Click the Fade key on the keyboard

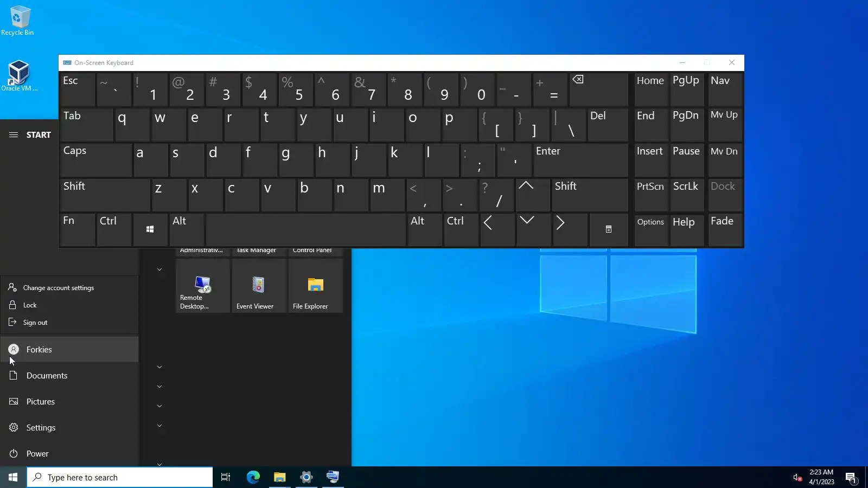[725, 229]
